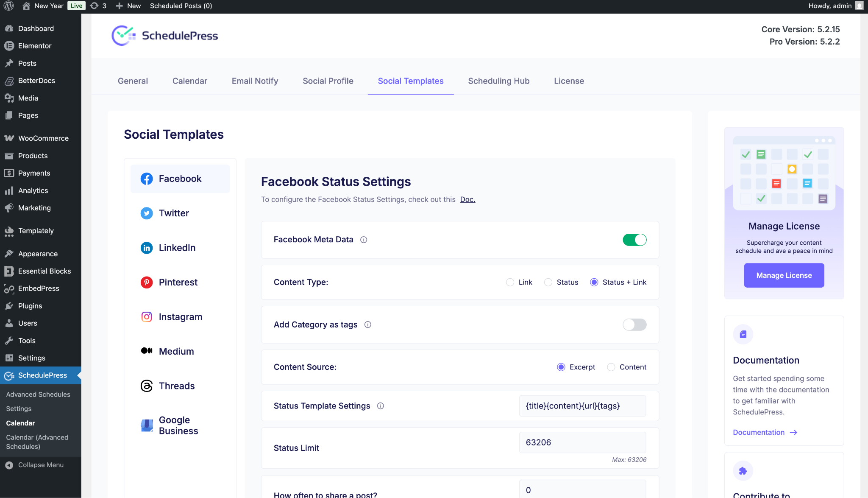Image resolution: width=868 pixels, height=498 pixels.
Task: Open the Email Notify tab
Action: coord(254,81)
